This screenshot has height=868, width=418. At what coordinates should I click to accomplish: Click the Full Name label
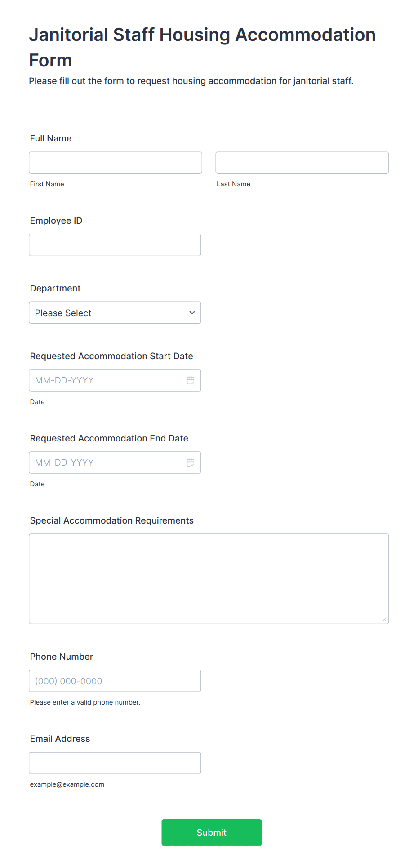(x=51, y=138)
